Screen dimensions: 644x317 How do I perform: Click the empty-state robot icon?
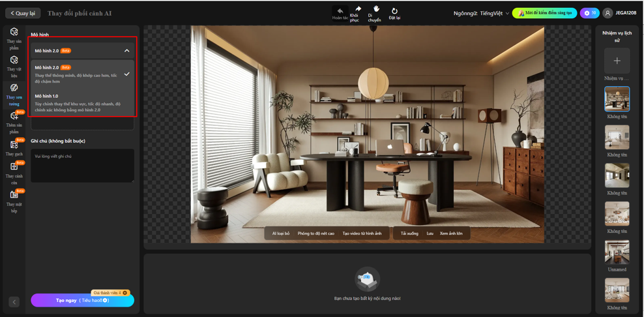click(x=367, y=279)
